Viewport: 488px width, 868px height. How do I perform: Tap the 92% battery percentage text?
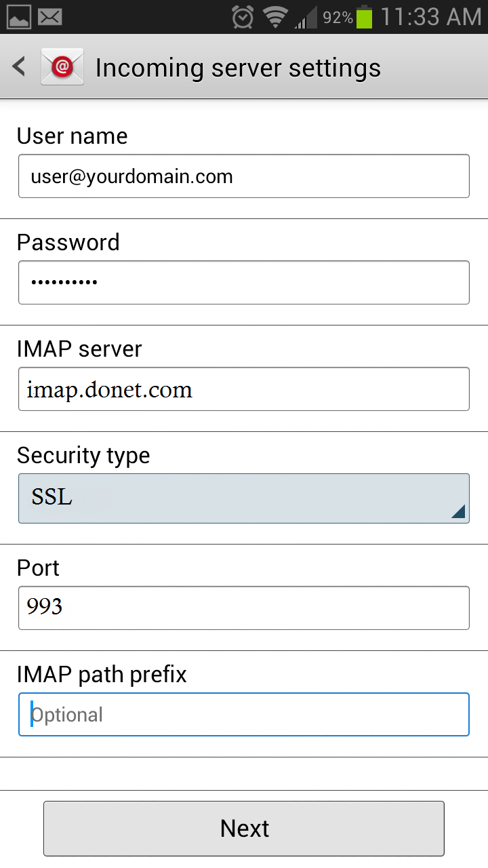pyautogui.click(x=338, y=18)
